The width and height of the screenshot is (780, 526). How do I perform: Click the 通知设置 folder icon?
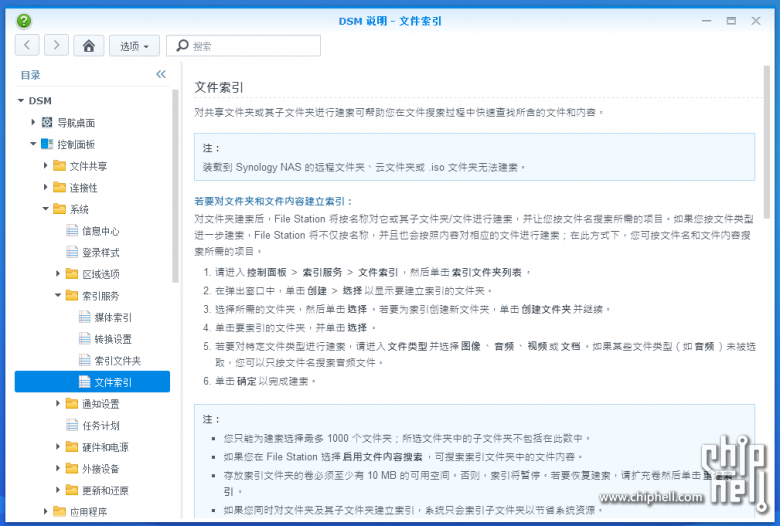(x=72, y=404)
